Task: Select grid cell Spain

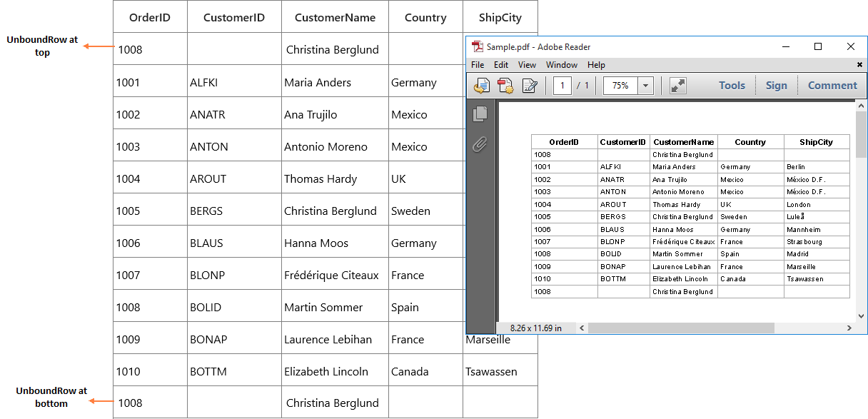Action: [x=425, y=307]
